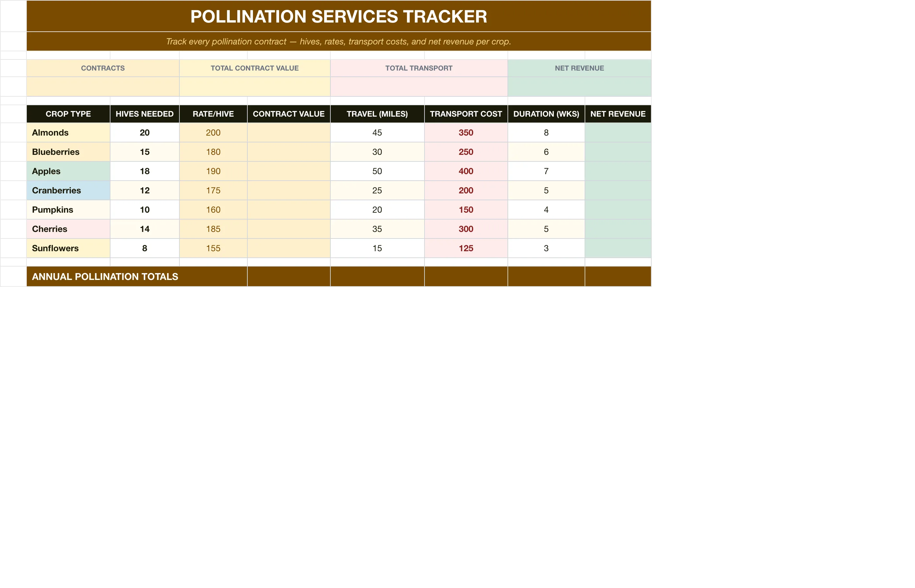Select the Almonds crop cell
Viewport: 915px width, 588px height.
pyautogui.click(x=68, y=133)
